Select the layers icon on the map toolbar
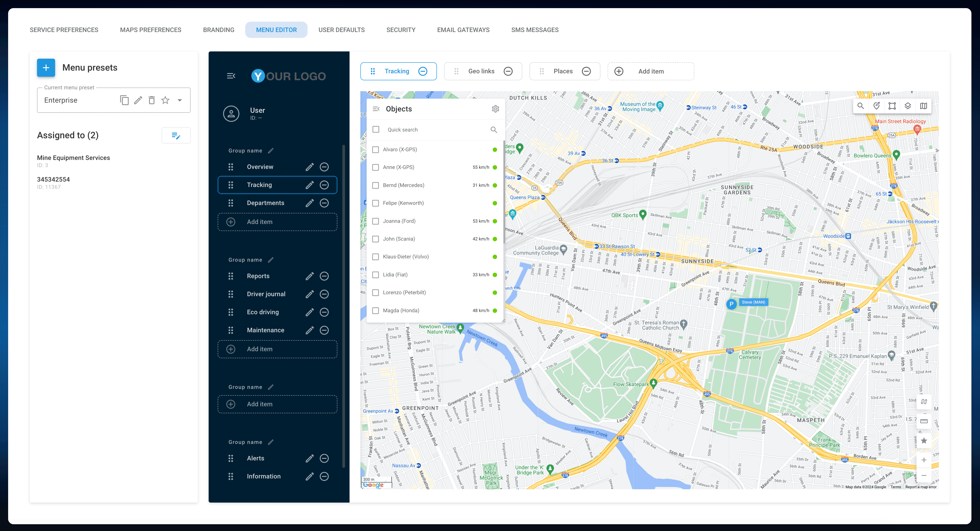Viewport: 980px width, 531px height. click(x=908, y=106)
